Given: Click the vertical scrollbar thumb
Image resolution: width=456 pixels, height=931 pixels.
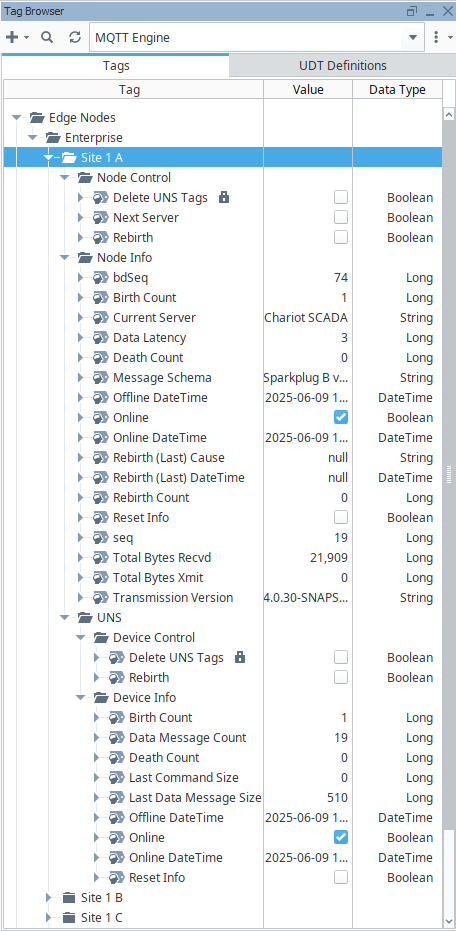Looking at the screenshot, I should pos(449,472).
